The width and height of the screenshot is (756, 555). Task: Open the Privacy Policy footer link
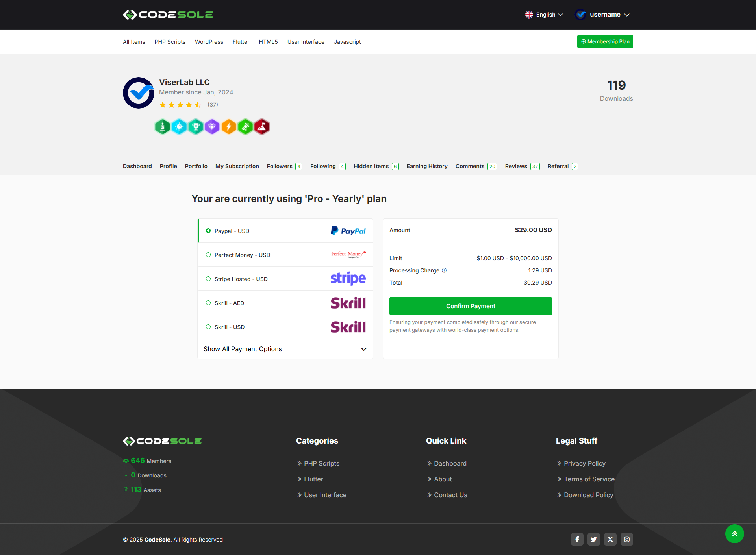(x=584, y=463)
